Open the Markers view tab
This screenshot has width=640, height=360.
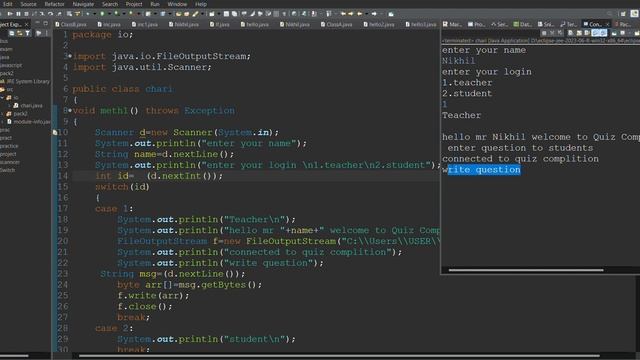tap(452, 24)
